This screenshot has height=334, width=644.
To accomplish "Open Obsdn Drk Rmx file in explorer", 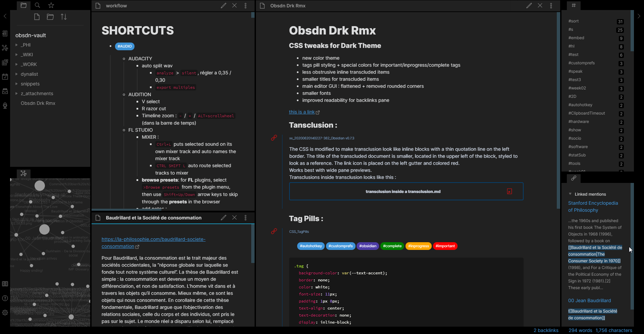I will 38,103.
